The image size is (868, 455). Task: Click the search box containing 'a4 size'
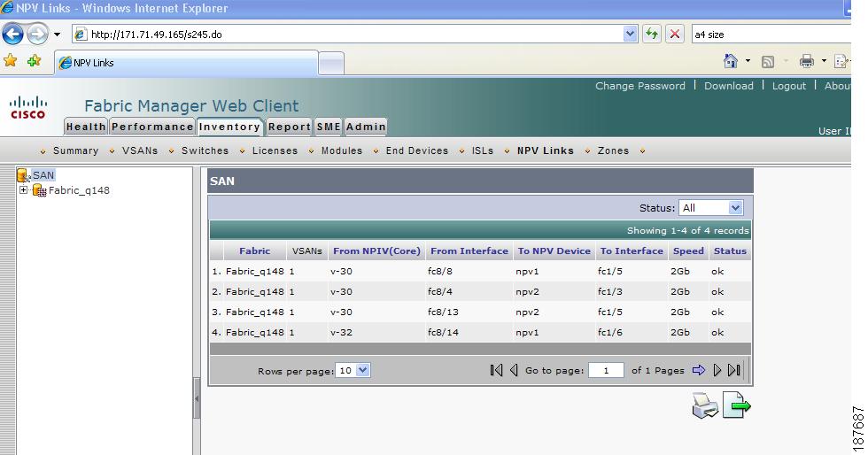click(x=771, y=35)
